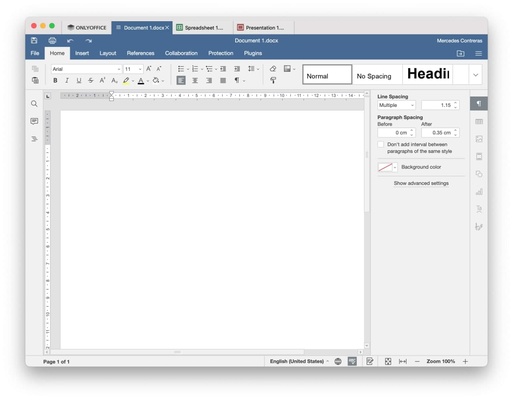Click Fit to page icon
Viewport: 513px width, 400px height.
click(x=388, y=361)
